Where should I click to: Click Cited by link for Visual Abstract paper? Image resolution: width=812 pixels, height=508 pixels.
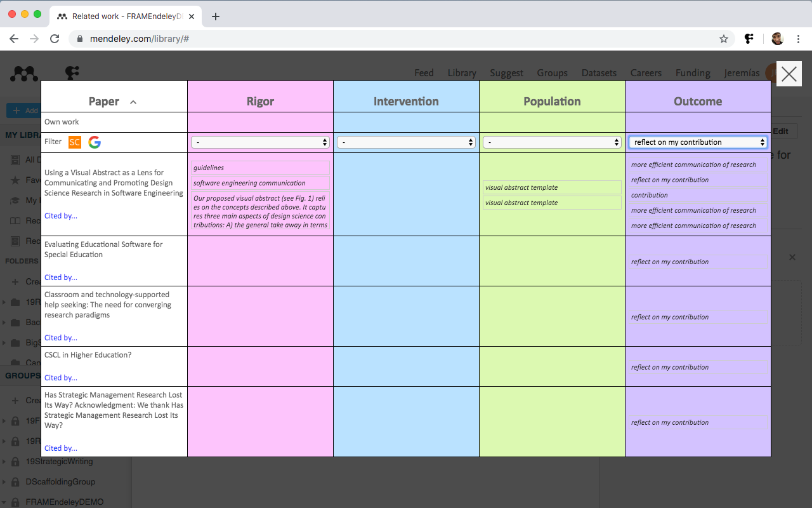coord(61,216)
